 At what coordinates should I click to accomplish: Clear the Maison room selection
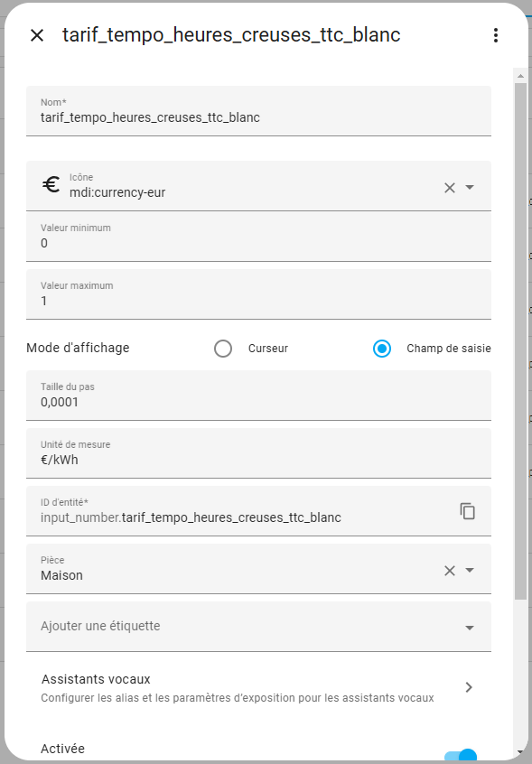coord(450,571)
